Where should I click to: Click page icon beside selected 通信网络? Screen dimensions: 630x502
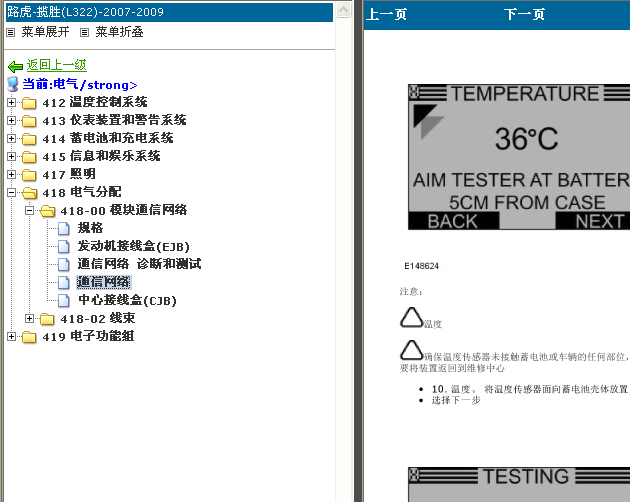click(63, 283)
